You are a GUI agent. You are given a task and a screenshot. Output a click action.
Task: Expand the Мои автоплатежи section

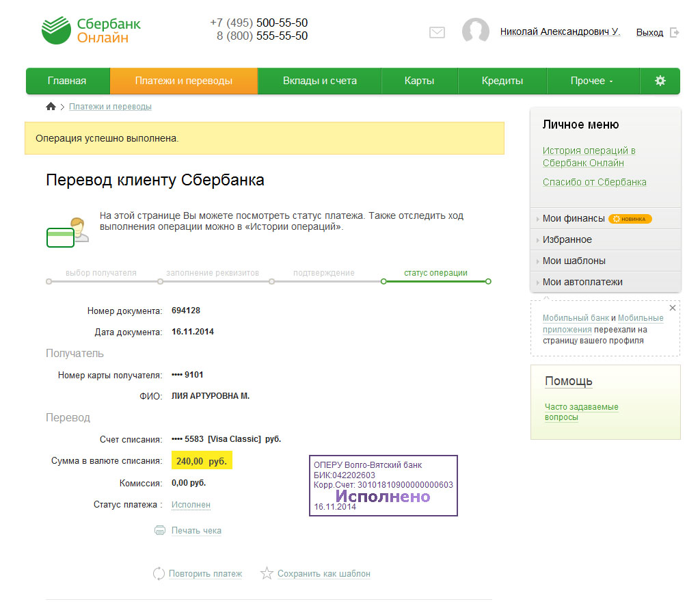[x=606, y=282]
